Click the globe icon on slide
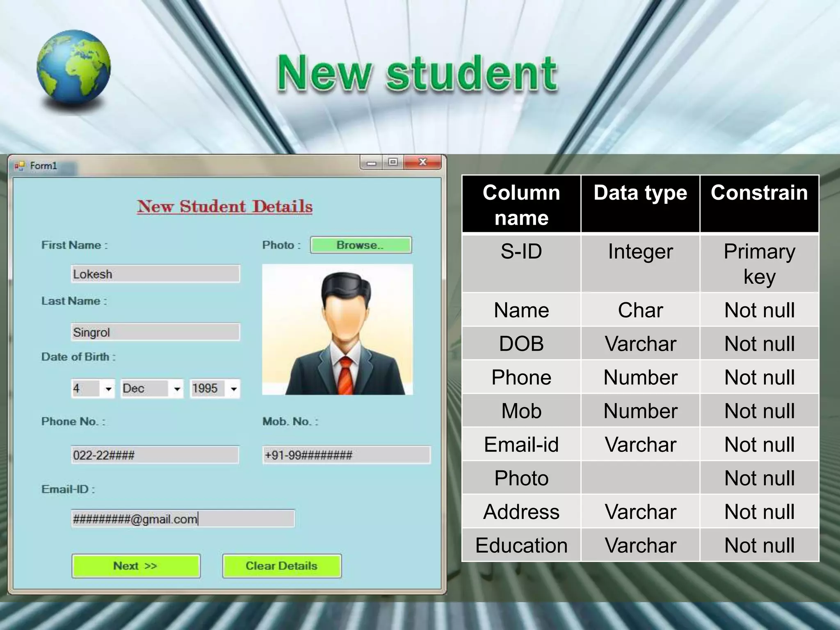Screen dimensions: 840x630 (74, 67)
